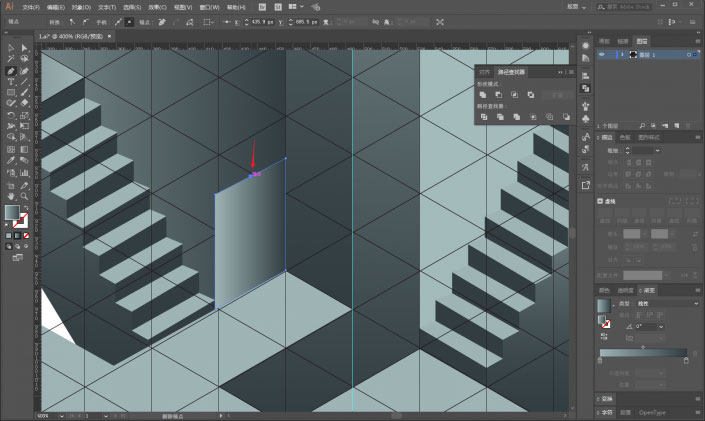Swap fill and stroke in toolbox
This screenshot has height=421, width=705.
coord(26,208)
